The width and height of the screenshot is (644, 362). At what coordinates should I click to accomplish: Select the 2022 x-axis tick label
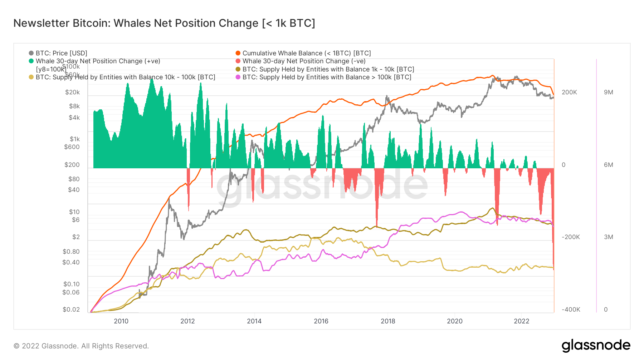point(521,321)
